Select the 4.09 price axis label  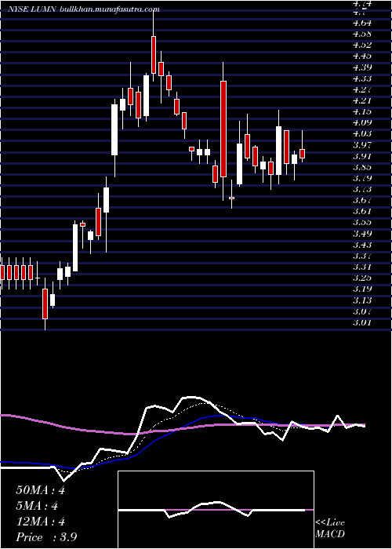coord(362,123)
